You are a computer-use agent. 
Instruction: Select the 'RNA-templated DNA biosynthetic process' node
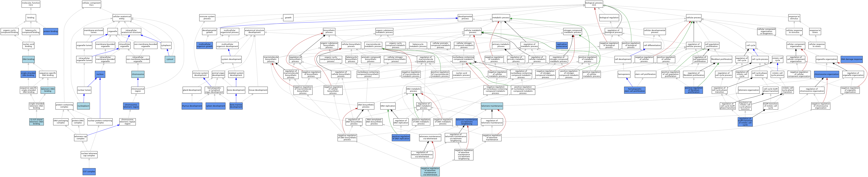click(374, 122)
